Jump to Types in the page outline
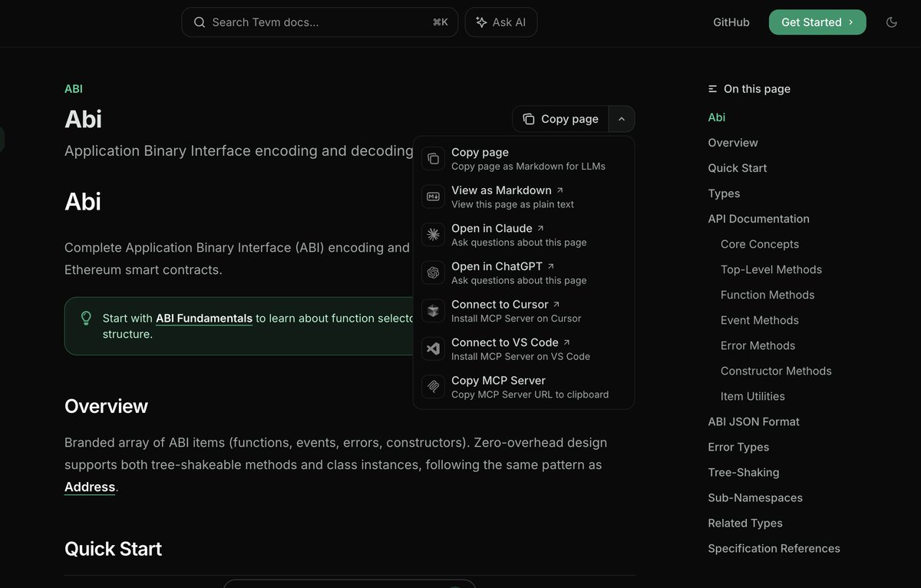921x588 pixels. (x=724, y=193)
